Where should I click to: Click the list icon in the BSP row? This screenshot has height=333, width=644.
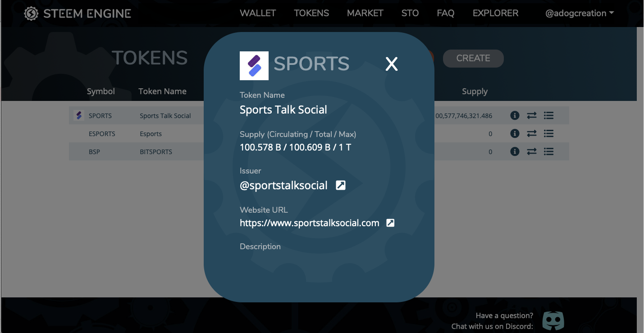point(548,152)
